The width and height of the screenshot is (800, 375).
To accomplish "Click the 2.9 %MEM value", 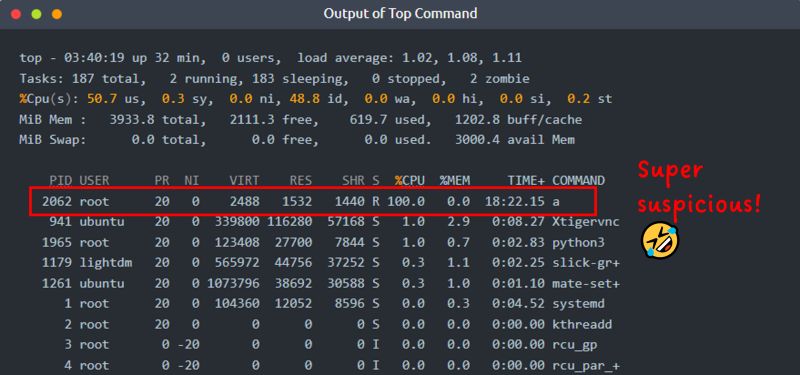I will 458,222.
